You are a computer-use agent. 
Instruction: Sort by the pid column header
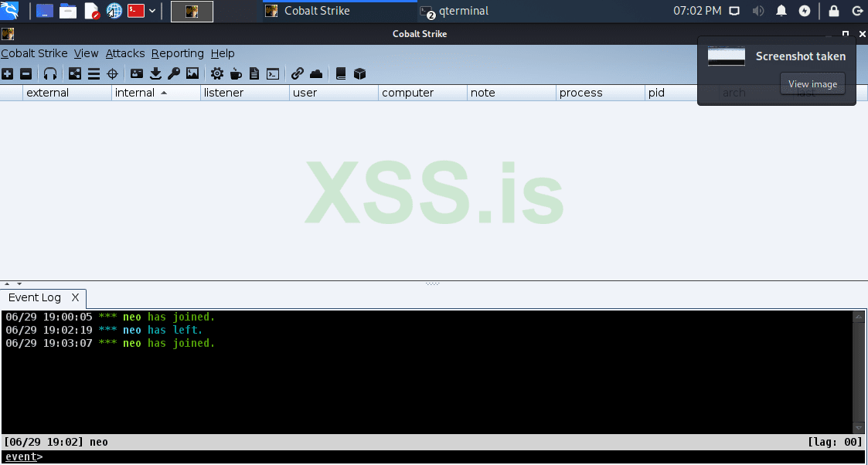tap(671, 93)
